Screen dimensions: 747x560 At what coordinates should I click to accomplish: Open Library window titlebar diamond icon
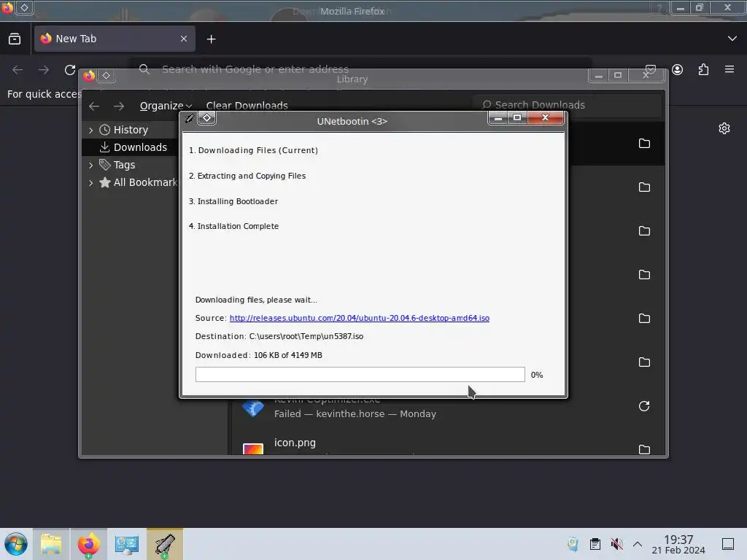(107, 76)
